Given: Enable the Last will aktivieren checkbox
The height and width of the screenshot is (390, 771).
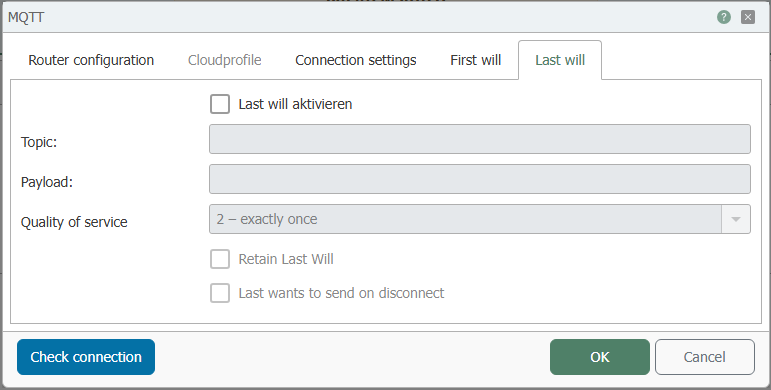Looking at the screenshot, I should pyautogui.click(x=220, y=104).
